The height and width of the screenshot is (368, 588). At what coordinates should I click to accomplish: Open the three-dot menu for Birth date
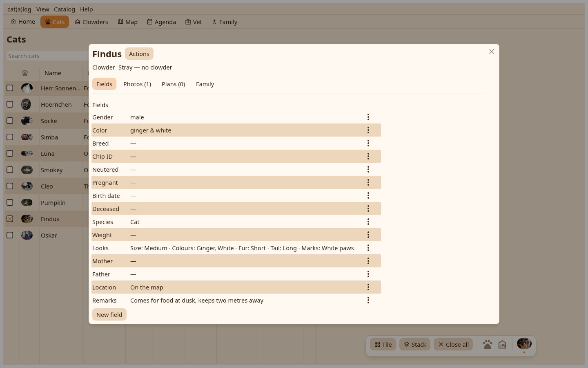coord(368,195)
